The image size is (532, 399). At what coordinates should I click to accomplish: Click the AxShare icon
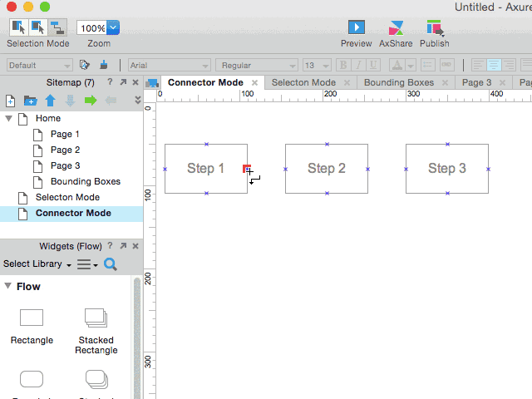pyautogui.click(x=396, y=27)
